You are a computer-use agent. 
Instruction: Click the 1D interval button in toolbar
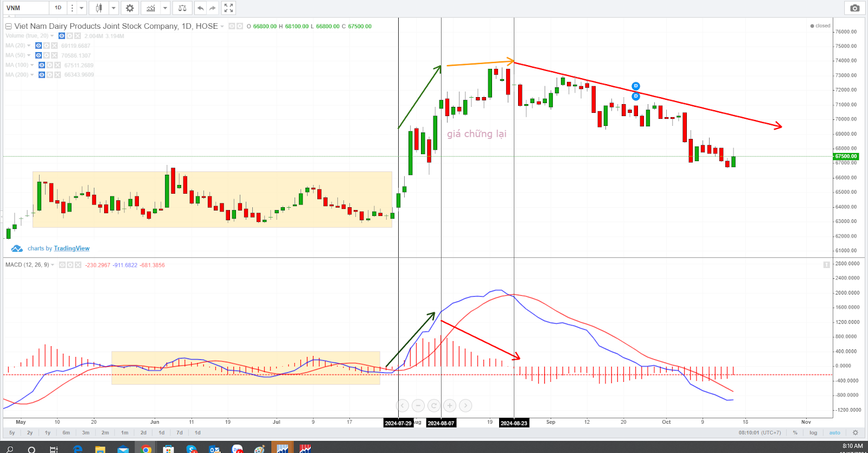click(58, 8)
